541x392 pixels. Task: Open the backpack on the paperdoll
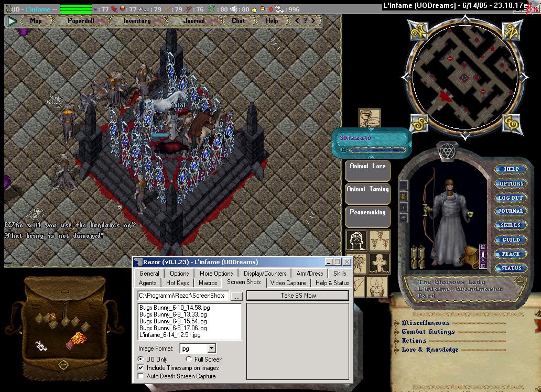coord(470,258)
